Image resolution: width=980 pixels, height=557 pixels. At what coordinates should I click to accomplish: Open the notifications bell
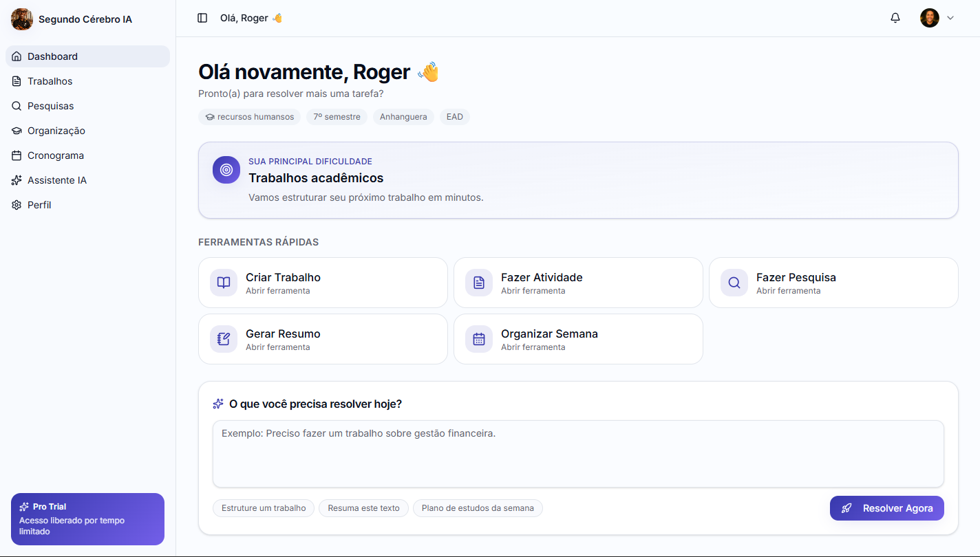tap(895, 18)
